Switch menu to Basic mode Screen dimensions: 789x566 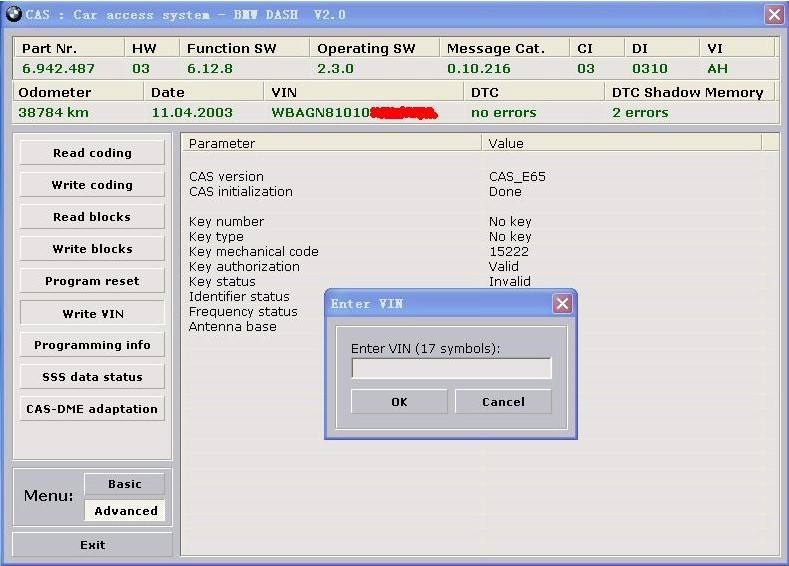[x=125, y=484]
